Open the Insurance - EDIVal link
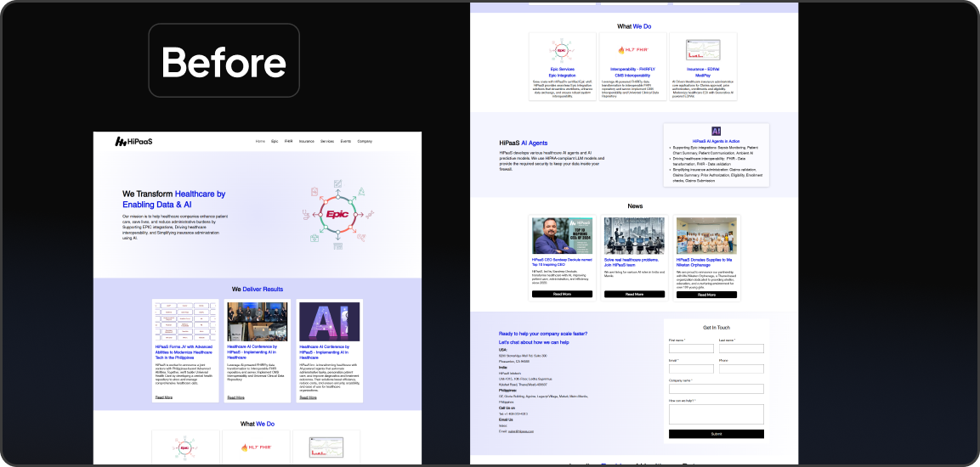 (703, 70)
